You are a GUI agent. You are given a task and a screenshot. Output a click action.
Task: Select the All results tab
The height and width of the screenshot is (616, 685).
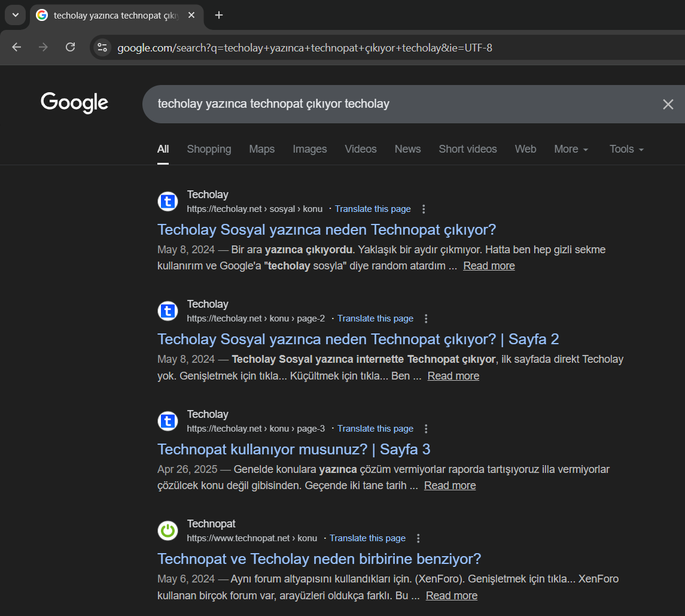click(x=163, y=149)
